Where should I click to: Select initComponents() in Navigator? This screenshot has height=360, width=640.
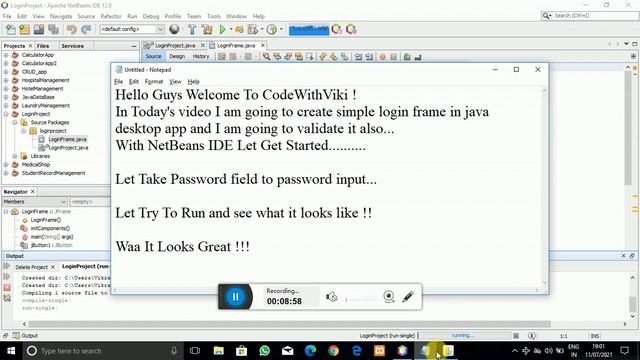(50, 228)
